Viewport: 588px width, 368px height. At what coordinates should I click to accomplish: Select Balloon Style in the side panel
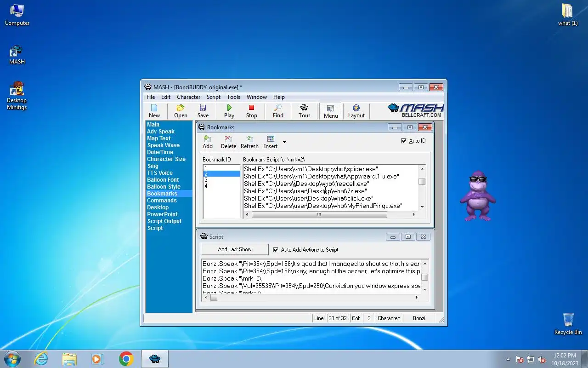(x=164, y=187)
